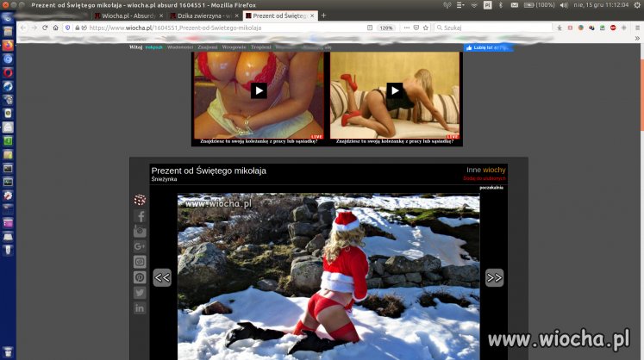Click the padlock site security icon
644x360 pixels.
coord(78,28)
